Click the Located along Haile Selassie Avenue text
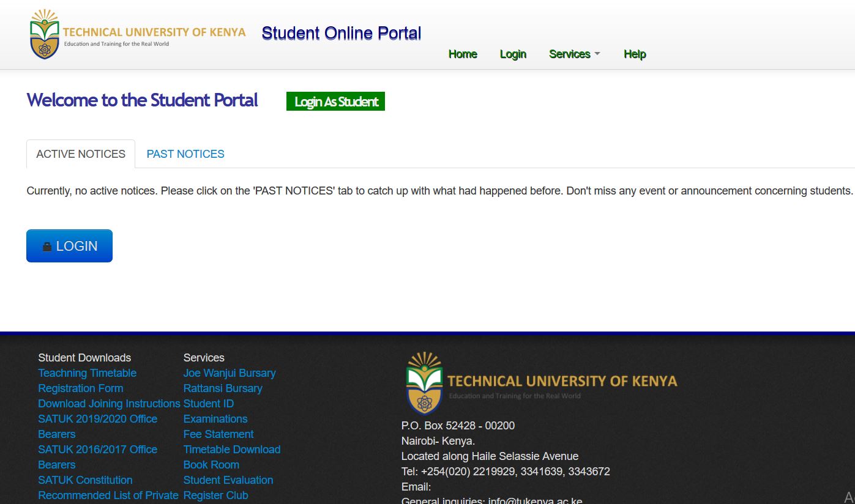 click(x=490, y=456)
